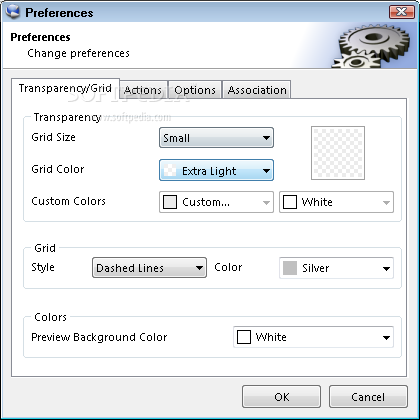Image resolution: width=420 pixels, height=420 pixels.
Task: Click the Cancel button
Action: point(368,397)
